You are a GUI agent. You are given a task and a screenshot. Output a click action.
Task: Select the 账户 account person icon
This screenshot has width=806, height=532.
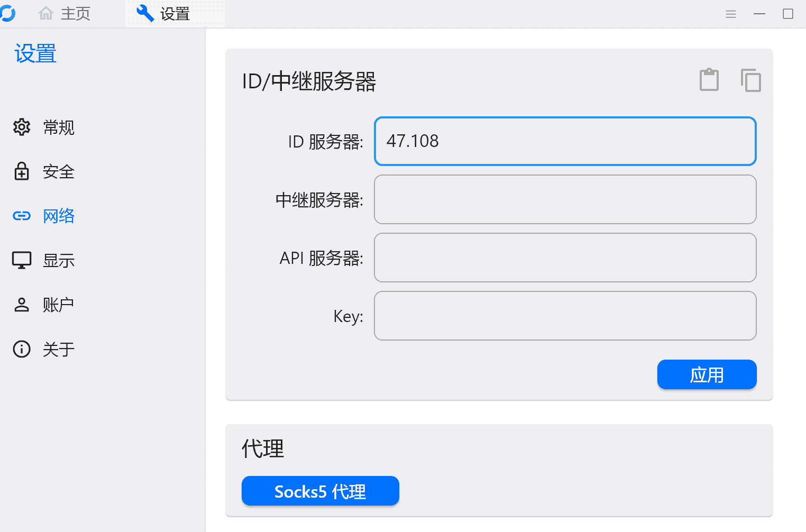[x=21, y=304]
